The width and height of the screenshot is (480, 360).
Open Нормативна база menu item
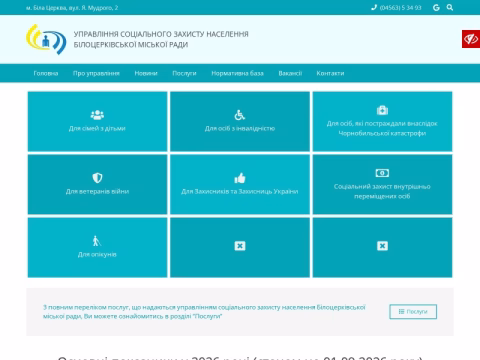coord(237,73)
